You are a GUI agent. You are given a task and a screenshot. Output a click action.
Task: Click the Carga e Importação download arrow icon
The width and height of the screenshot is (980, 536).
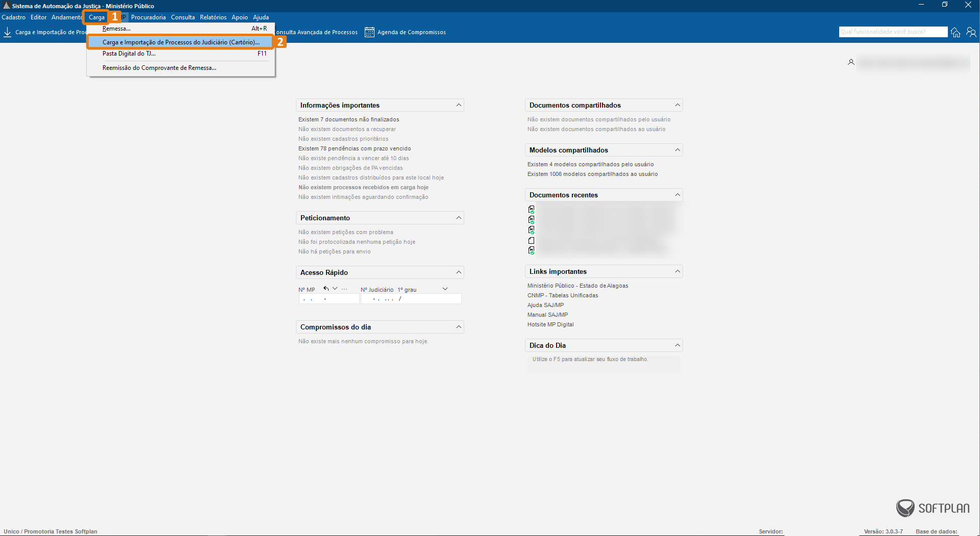tap(8, 32)
